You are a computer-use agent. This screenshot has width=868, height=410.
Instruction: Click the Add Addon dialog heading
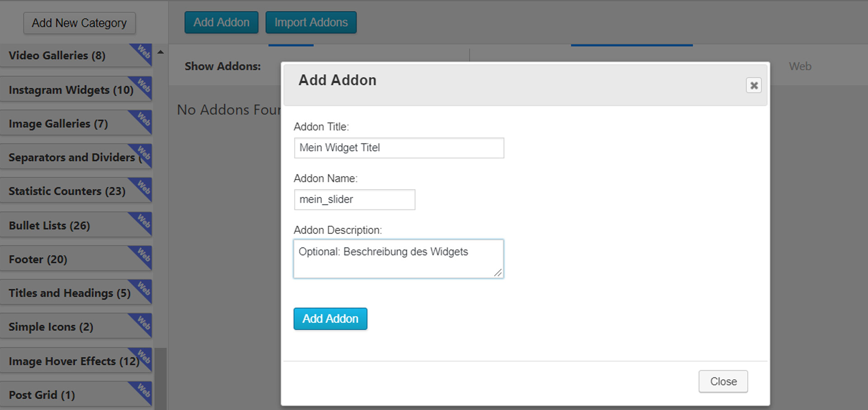point(337,80)
